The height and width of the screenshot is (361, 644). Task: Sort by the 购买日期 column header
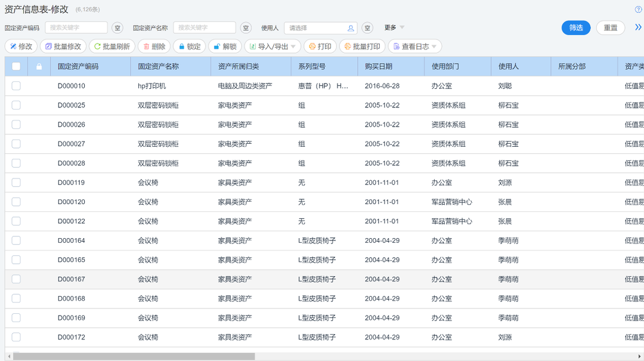point(379,66)
